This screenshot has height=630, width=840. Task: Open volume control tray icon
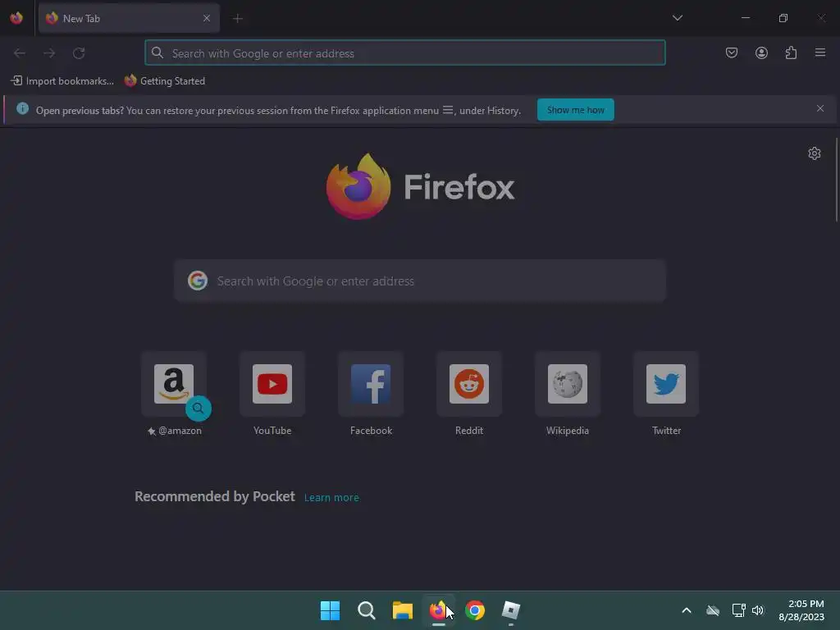757,610
